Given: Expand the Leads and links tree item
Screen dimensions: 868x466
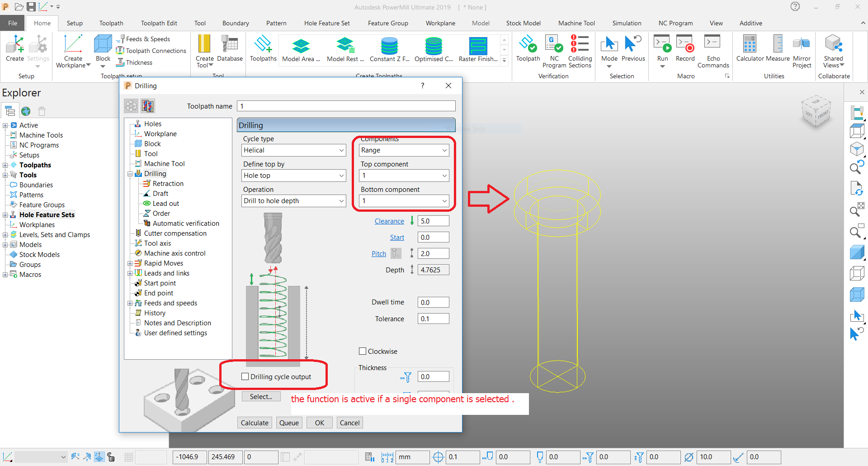Looking at the screenshot, I should point(130,273).
